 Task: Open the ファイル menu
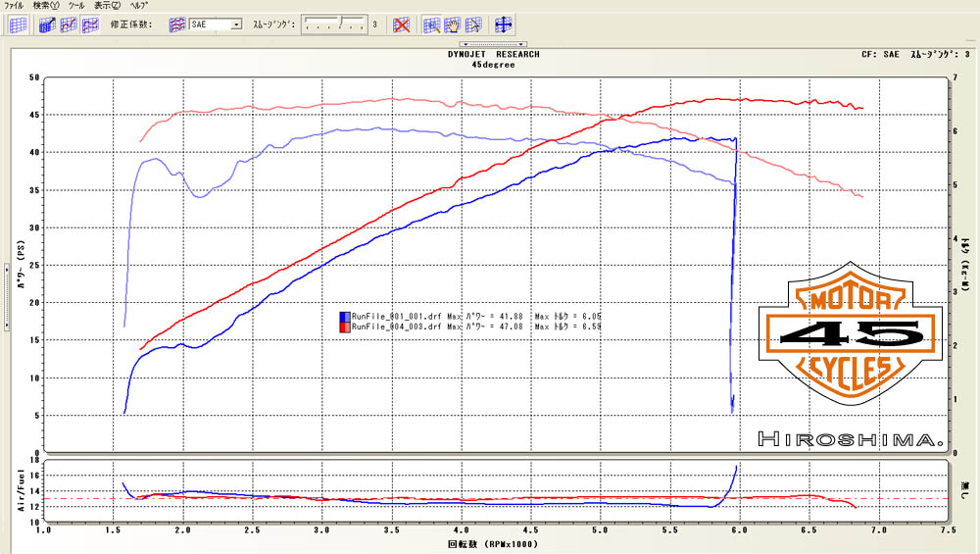click(x=15, y=6)
